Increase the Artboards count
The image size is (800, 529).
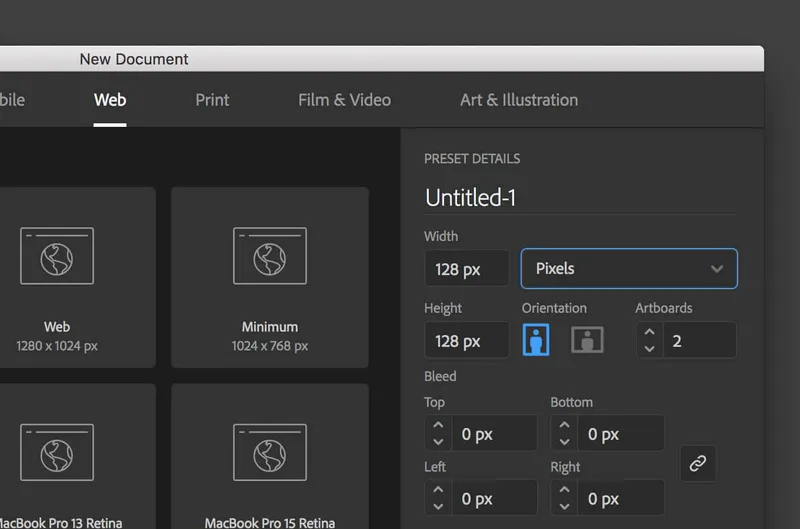click(649, 332)
